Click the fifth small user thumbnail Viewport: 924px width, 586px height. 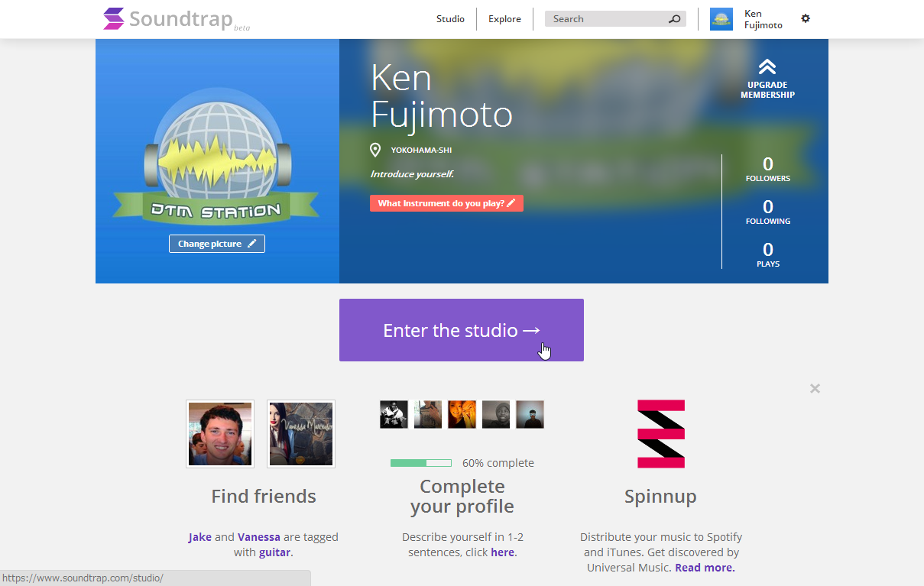[530, 414]
